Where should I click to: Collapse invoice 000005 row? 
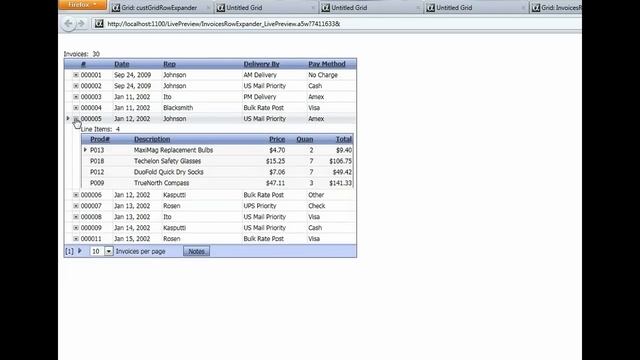point(76,119)
